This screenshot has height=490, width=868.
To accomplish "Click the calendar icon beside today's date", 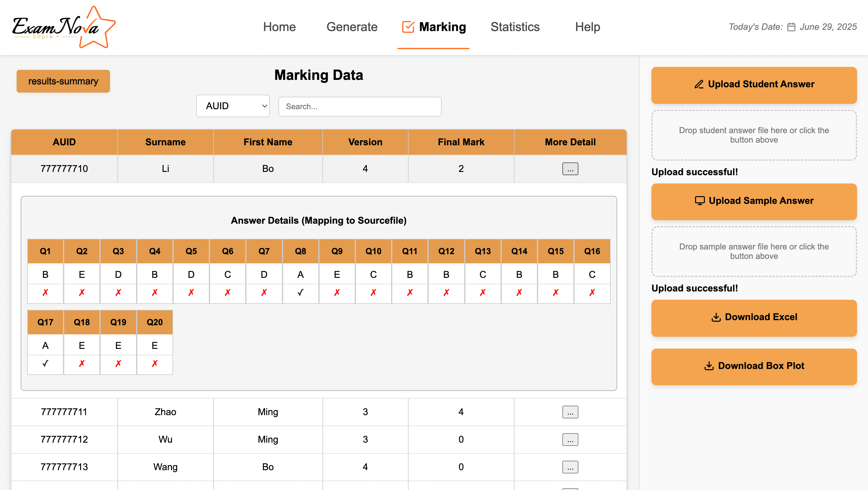I will click(791, 27).
